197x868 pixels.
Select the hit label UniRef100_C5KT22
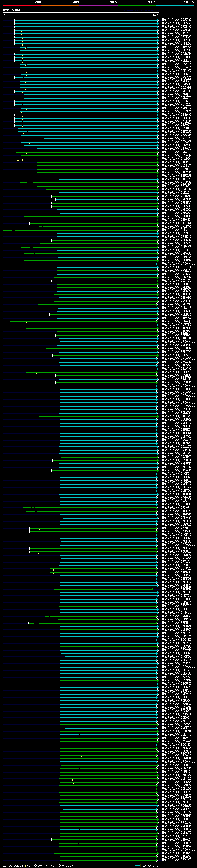177,775
